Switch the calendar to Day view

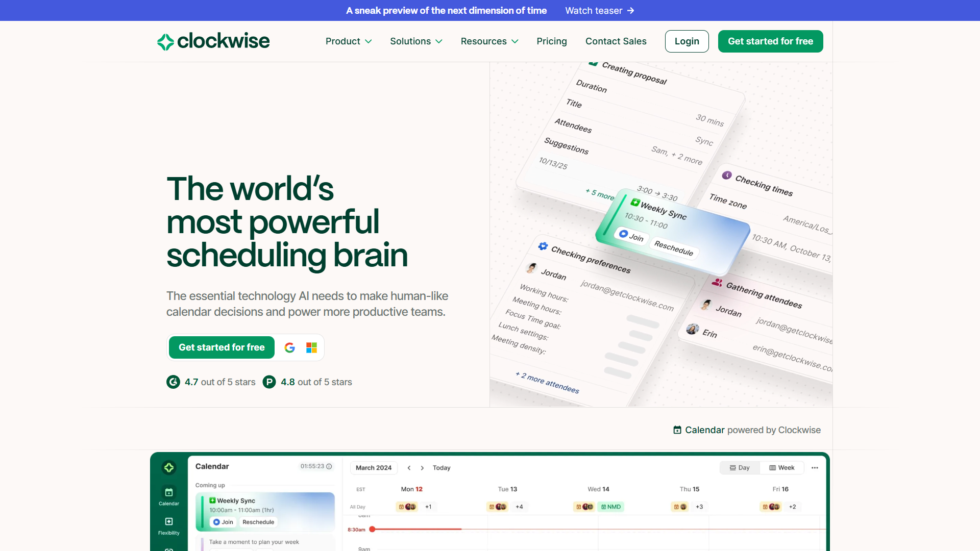coord(739,467)
